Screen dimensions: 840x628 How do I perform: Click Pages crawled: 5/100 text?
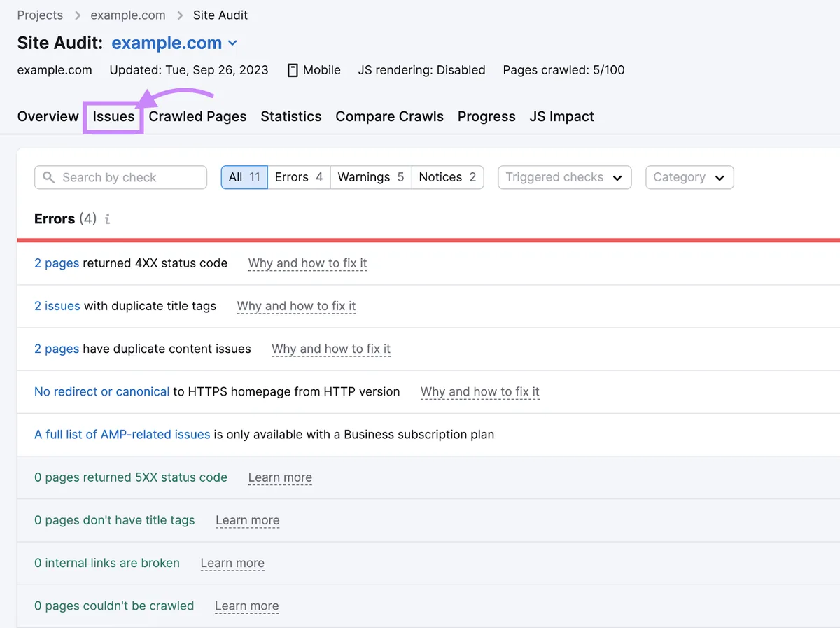click(564, 70)
